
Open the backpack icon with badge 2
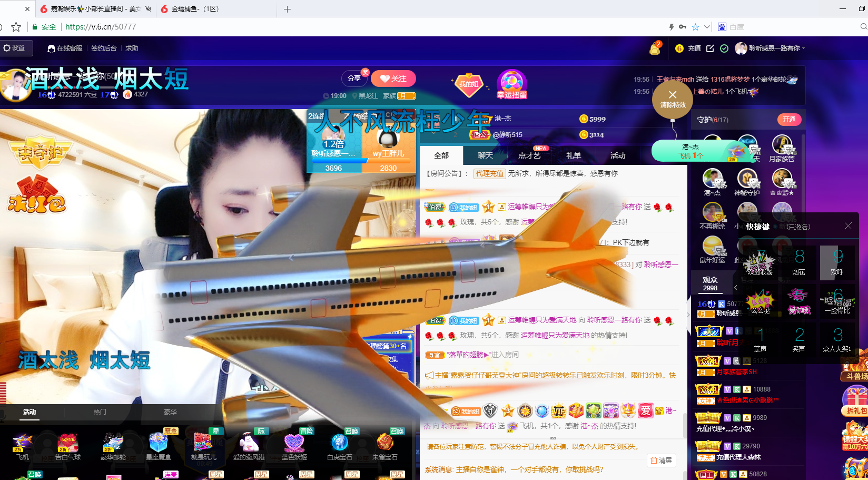[x=655, y=48]
